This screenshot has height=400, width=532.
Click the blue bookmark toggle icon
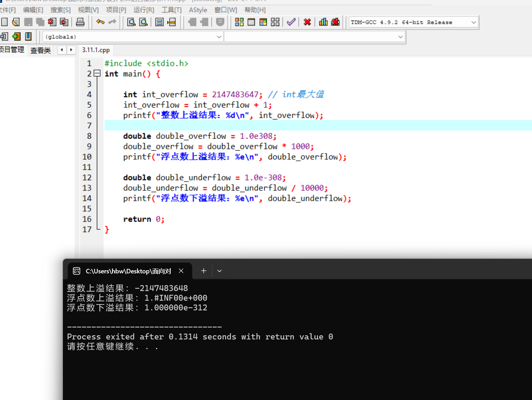point(28,36)
